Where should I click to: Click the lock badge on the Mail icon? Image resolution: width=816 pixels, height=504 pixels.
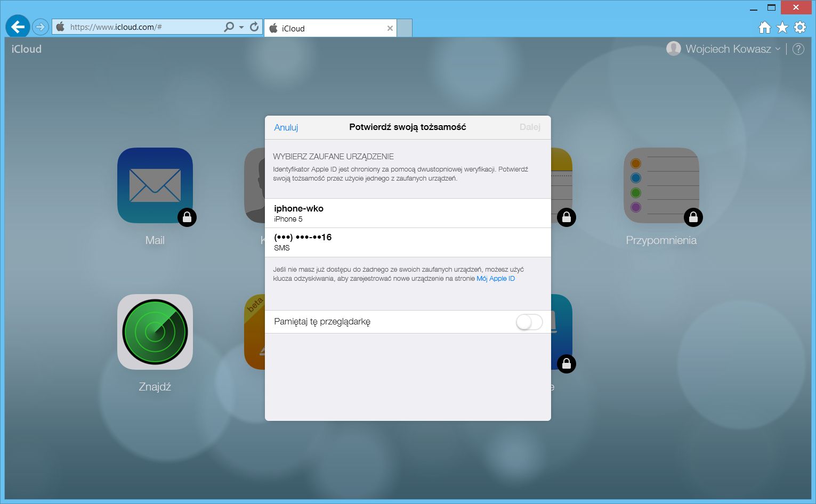(x=187, y=217)
